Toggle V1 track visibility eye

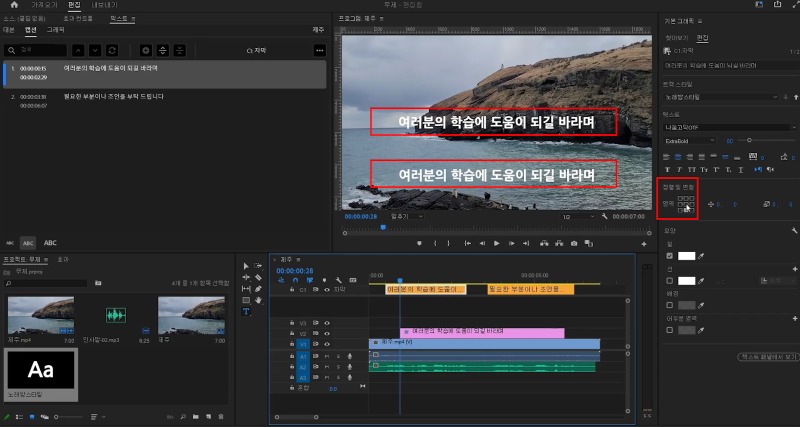(x=327, y=344)
